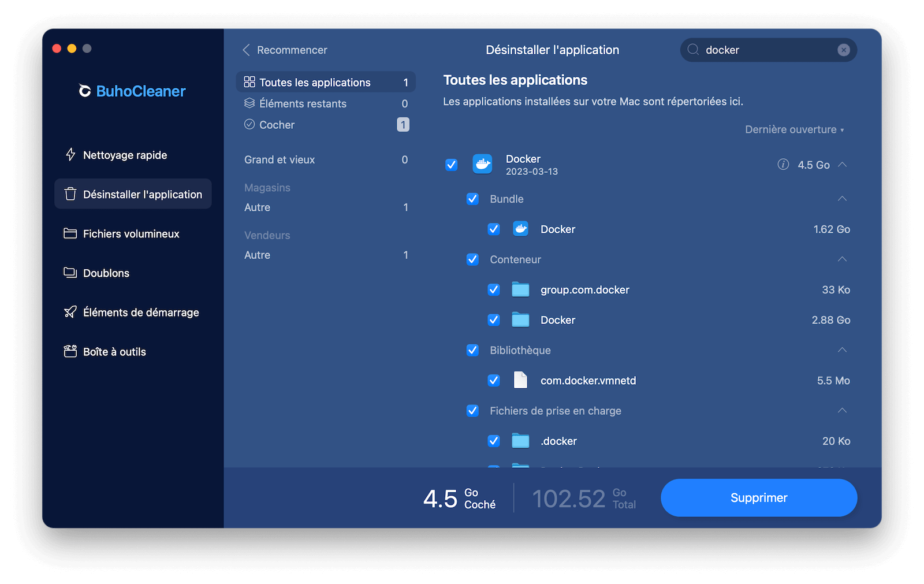924x584 pixels.
Task: Click the toolbox icon for Boîte à outils
Action: [70, 351]
